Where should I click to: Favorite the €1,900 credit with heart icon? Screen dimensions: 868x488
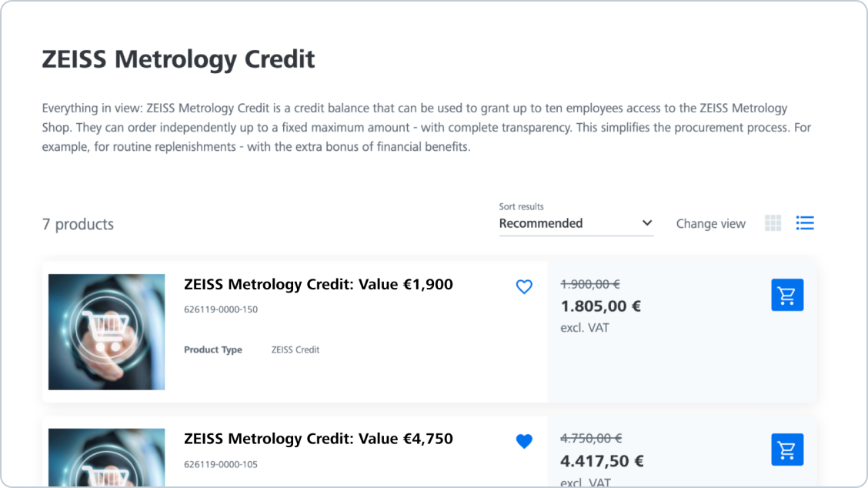point(524,287)
